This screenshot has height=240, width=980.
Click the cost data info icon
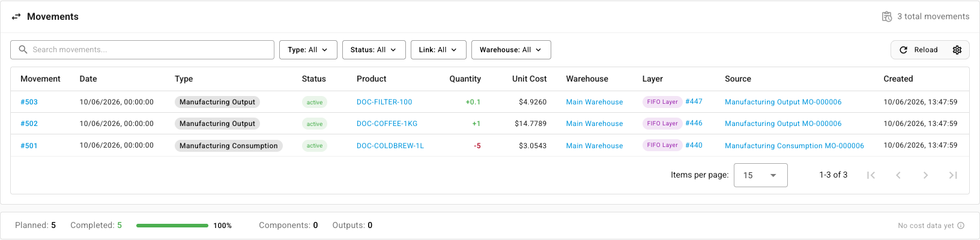click(x=961, y=226)
